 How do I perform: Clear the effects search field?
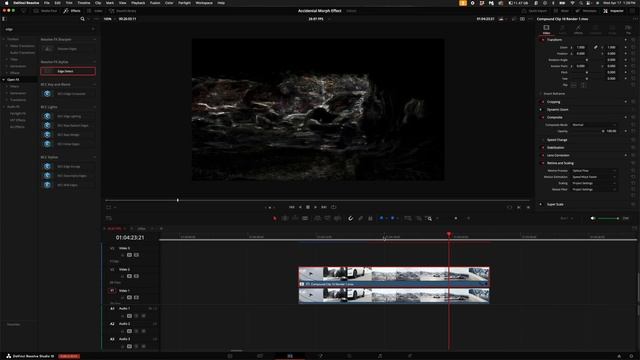pos(93,29)
